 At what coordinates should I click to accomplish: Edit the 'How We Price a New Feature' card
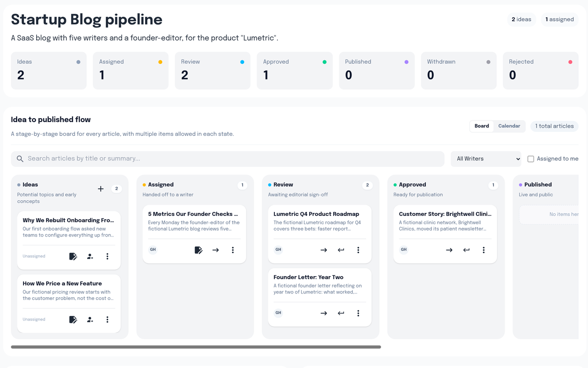tap(73, 319)
